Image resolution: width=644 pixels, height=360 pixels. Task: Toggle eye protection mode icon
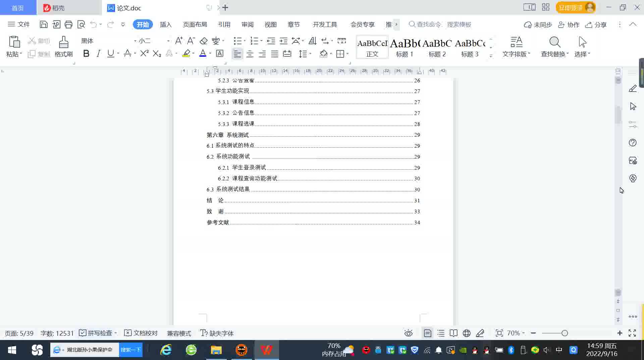tap(408, 333)
